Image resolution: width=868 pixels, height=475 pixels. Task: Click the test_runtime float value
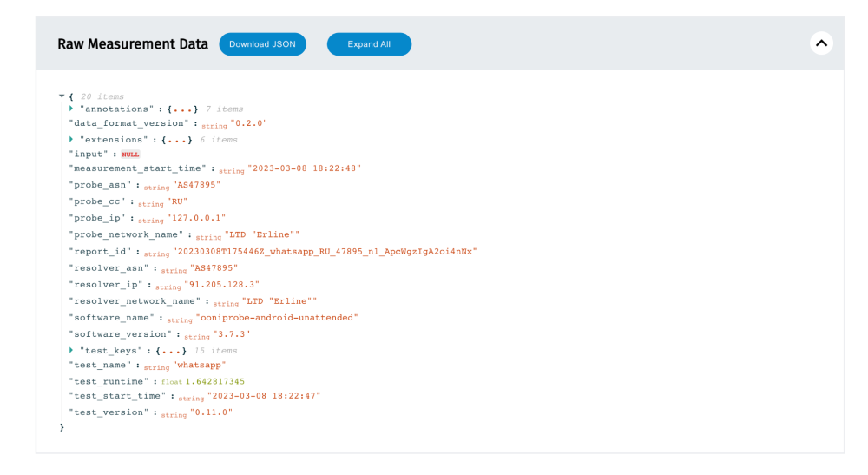pos(214,381)
